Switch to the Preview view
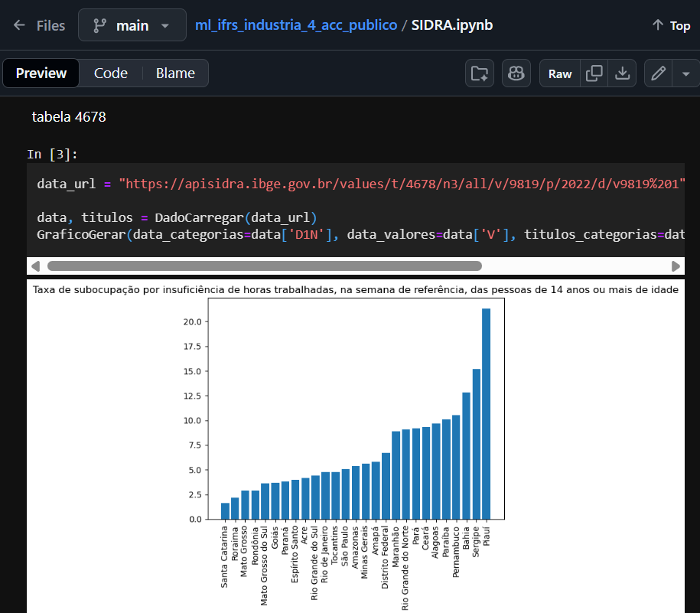 click(x=41, y=73)
